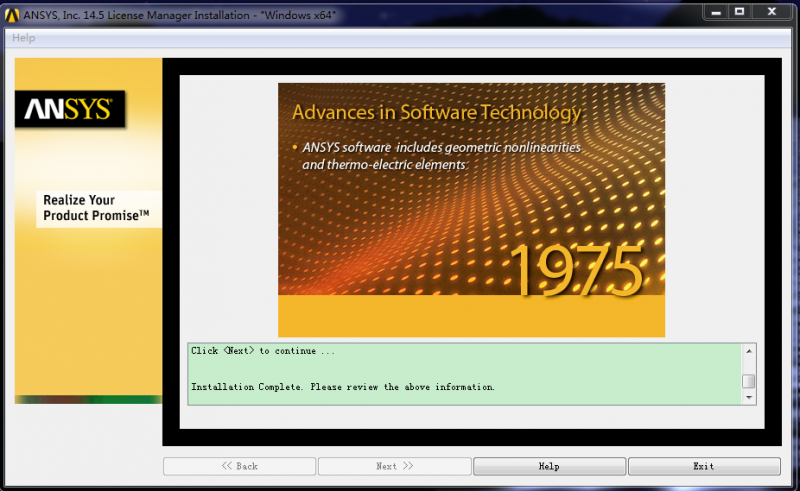Click the log panel scrollbar thumb
The image size is (800, 491).
[748, 381]
